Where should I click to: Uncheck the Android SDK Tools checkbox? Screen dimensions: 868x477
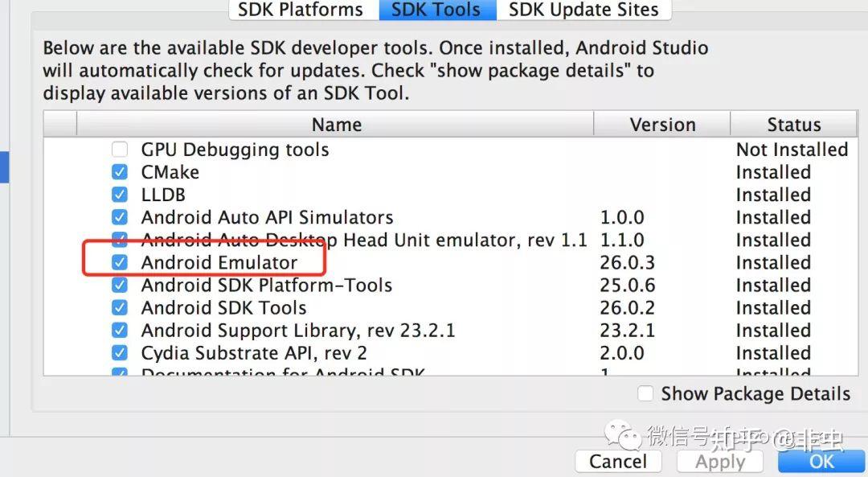[120, 307]
